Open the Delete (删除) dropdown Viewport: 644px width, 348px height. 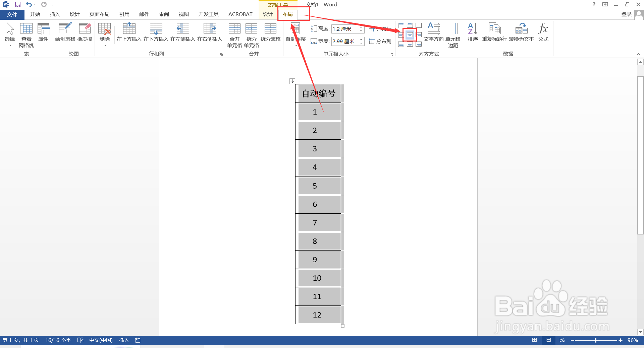pos(105,35)
